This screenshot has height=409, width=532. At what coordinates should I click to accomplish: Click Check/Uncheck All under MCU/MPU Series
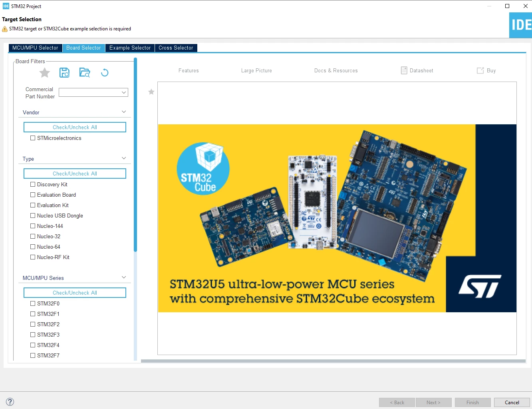75,293
